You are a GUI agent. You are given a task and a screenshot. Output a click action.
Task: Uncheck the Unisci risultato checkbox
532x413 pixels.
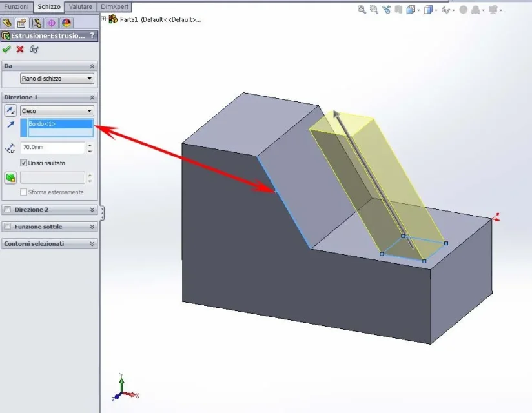[23, 163]
